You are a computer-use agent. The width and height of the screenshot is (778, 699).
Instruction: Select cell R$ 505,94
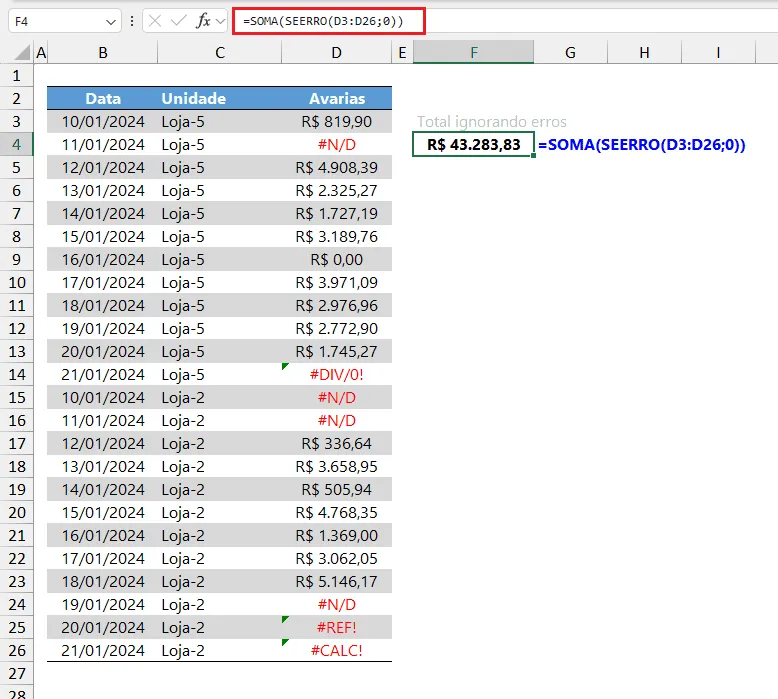336,489
